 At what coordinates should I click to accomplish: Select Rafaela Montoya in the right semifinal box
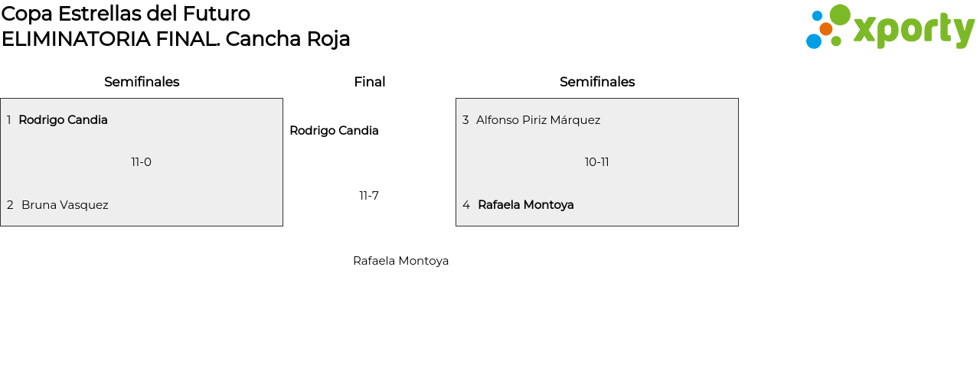tap(526, 205)
